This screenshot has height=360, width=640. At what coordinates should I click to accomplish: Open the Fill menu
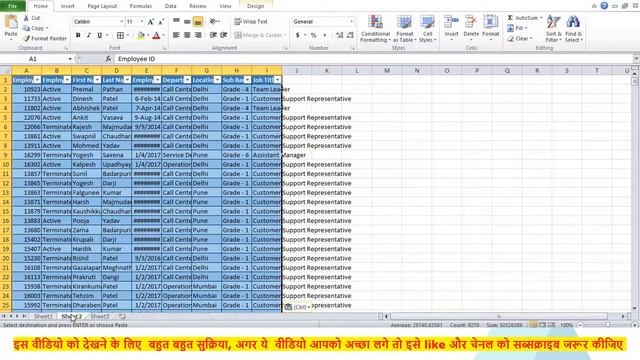(517, 28)
